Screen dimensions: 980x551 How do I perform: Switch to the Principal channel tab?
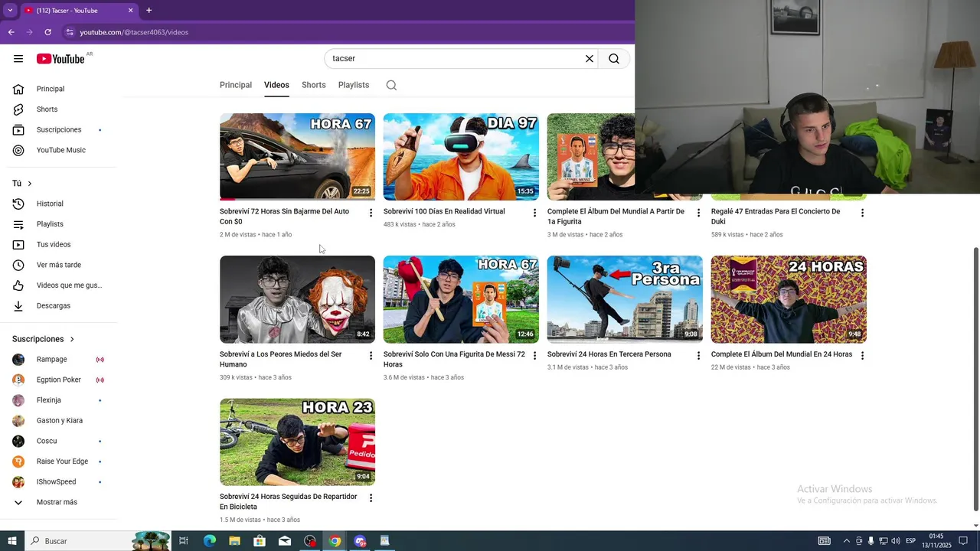[236, 85]
